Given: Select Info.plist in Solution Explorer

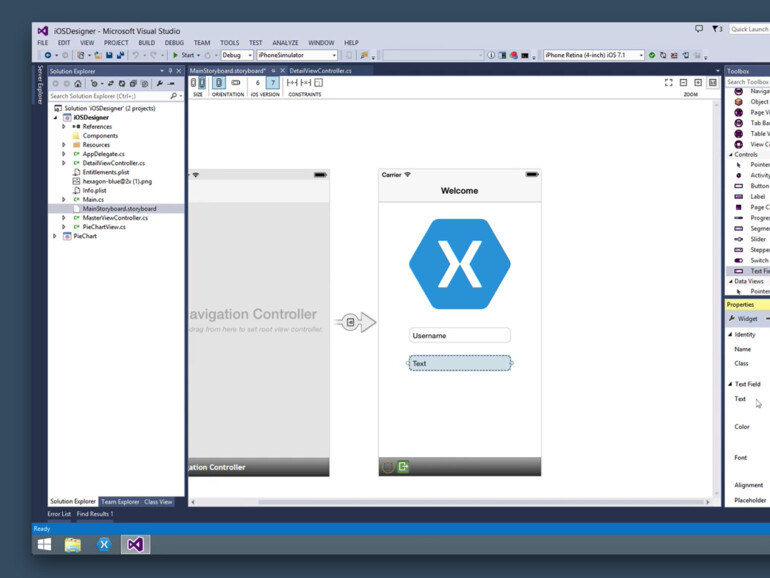Looking at the screenshot, I should click(94, 191).
